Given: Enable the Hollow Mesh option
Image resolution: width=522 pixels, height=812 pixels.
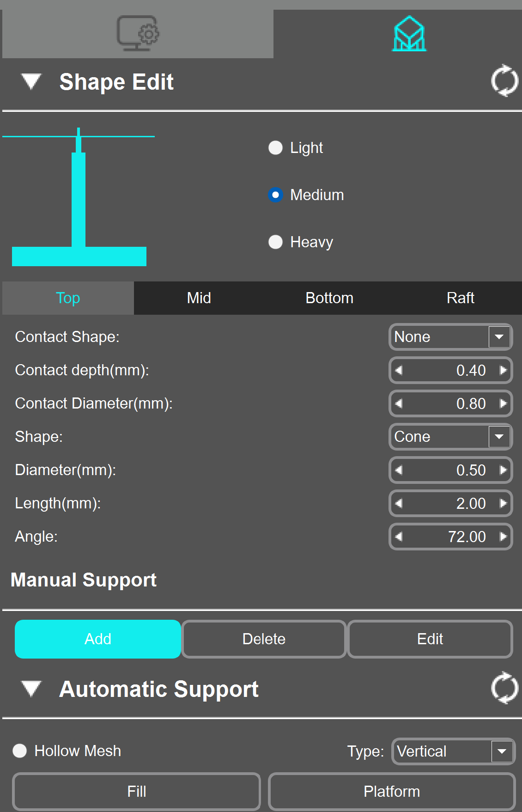Looking at the screenshot, I should click(x=20, y=751).
